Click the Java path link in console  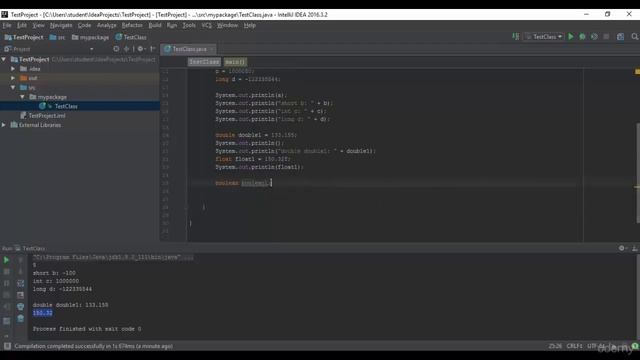113,257
